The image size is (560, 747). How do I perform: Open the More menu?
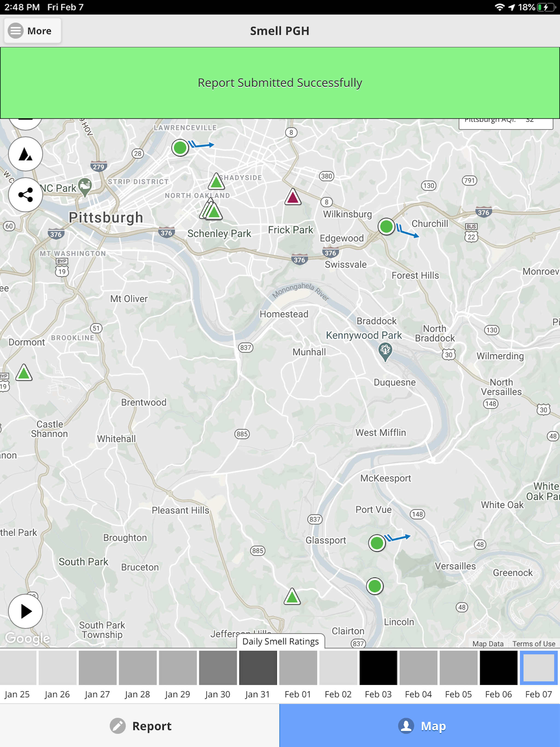pos(33,31)
